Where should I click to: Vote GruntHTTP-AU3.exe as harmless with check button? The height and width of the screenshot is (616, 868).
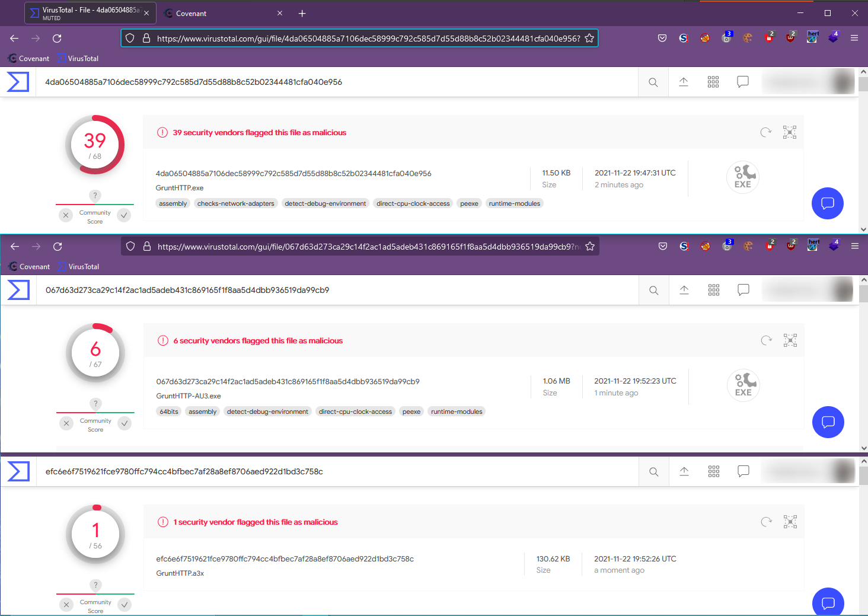tap(125, 423)
